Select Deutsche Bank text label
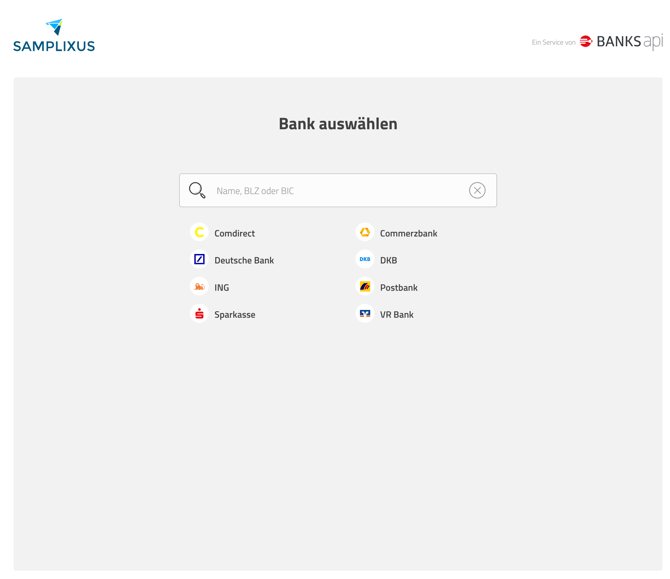The height and width of the screenshot is (579, 670). click(243, 260)
